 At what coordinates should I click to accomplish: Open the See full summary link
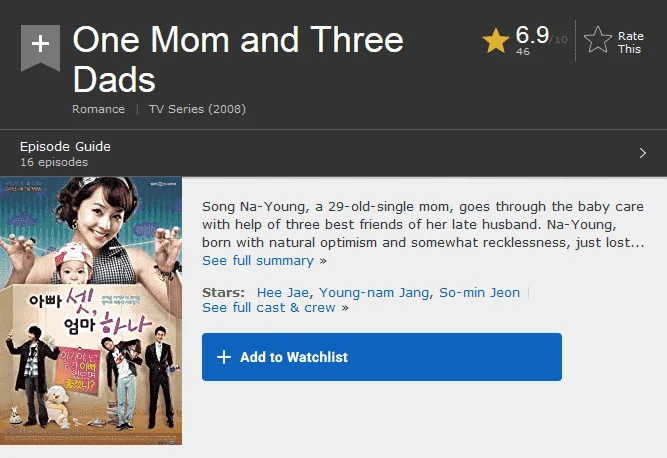coord(264,260)
